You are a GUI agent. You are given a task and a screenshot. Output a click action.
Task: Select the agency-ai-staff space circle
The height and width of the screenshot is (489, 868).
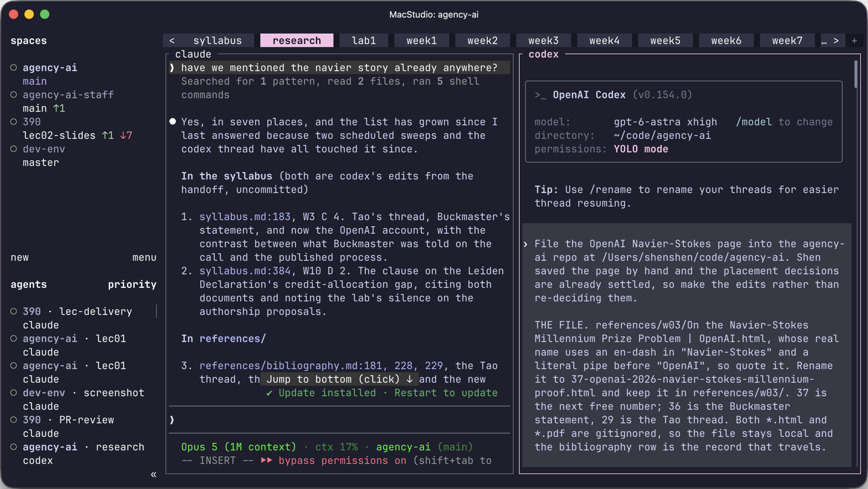[x=14, y=95]
